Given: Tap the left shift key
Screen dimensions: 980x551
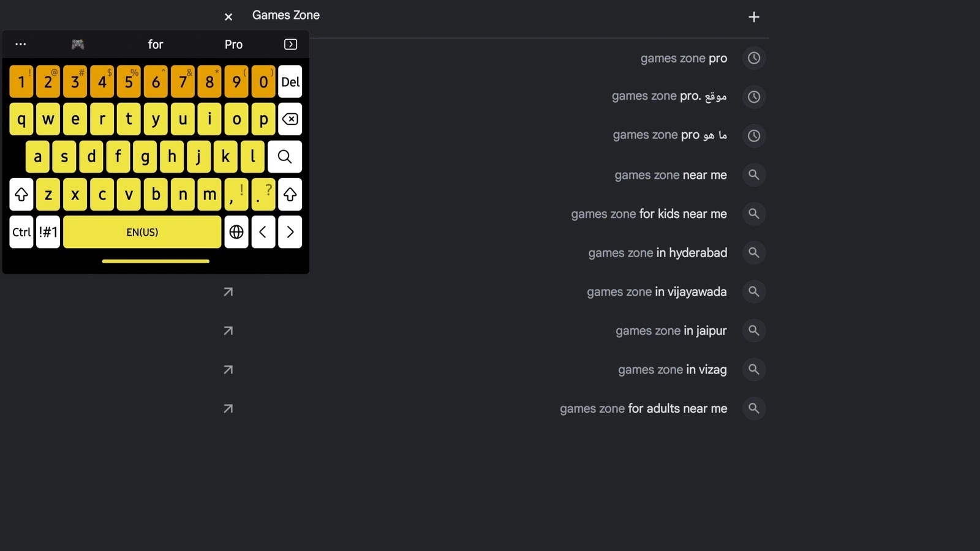Looking at the screenshot, I should [x=21, y=195].
